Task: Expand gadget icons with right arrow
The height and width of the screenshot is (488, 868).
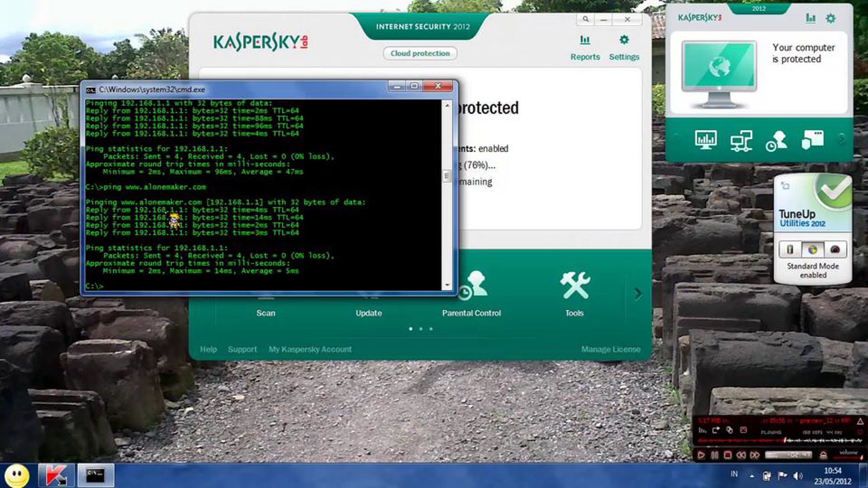Action: [x=842, y=138]
